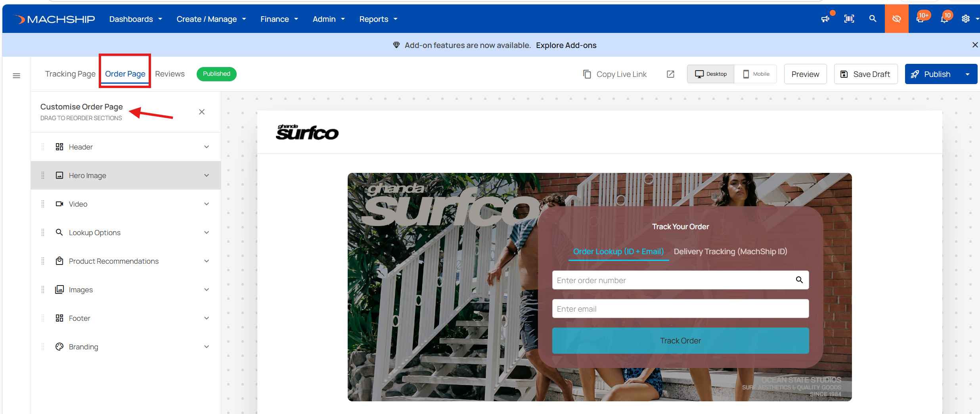Click the Surfco logo in page header
980x414 pixels.
(x=307, y=132)
